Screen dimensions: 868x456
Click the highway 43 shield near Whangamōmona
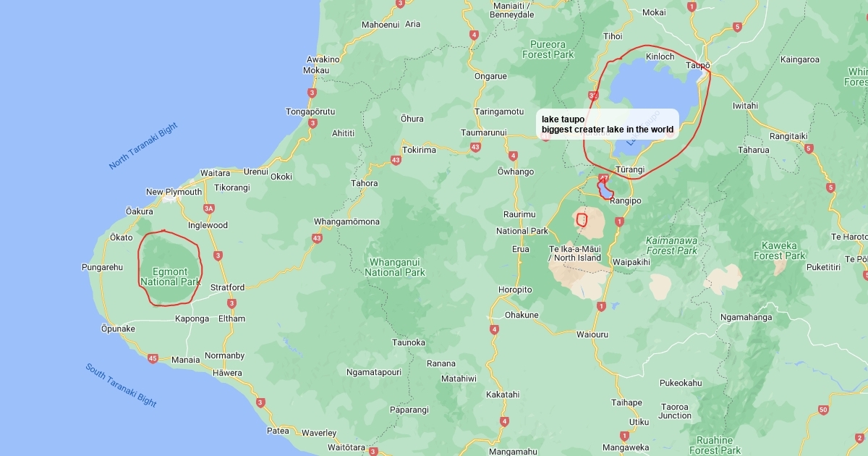tap(317, 237)
